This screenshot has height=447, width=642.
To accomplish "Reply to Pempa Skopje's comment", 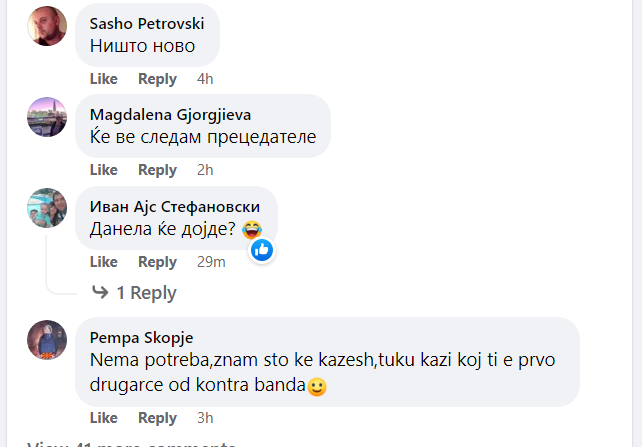I will tap(157, 418).
